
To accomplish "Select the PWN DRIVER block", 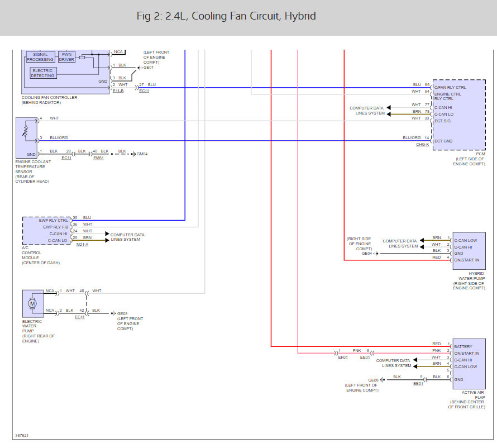I will (66, 57).
